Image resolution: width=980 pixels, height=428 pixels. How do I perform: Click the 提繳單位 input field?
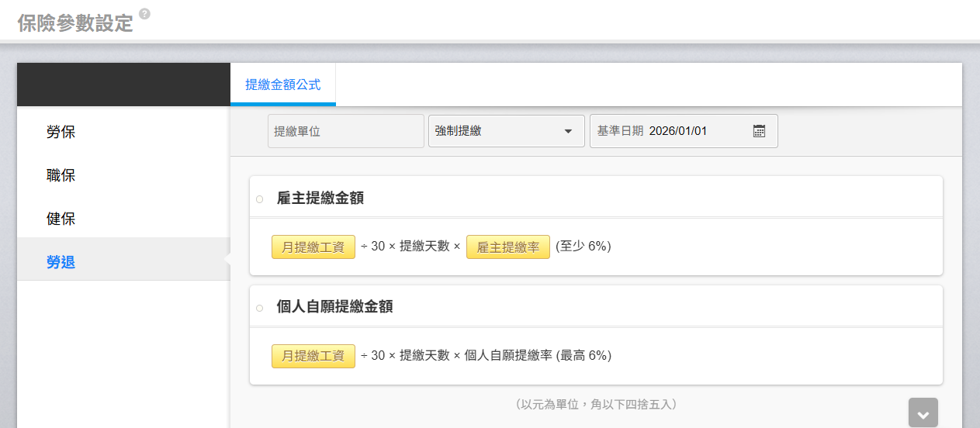pos(345,131)
